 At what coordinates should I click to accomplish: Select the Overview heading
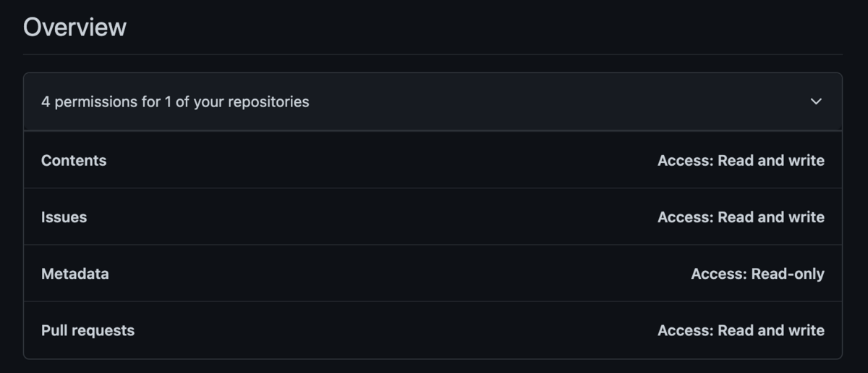pos(75,28)
